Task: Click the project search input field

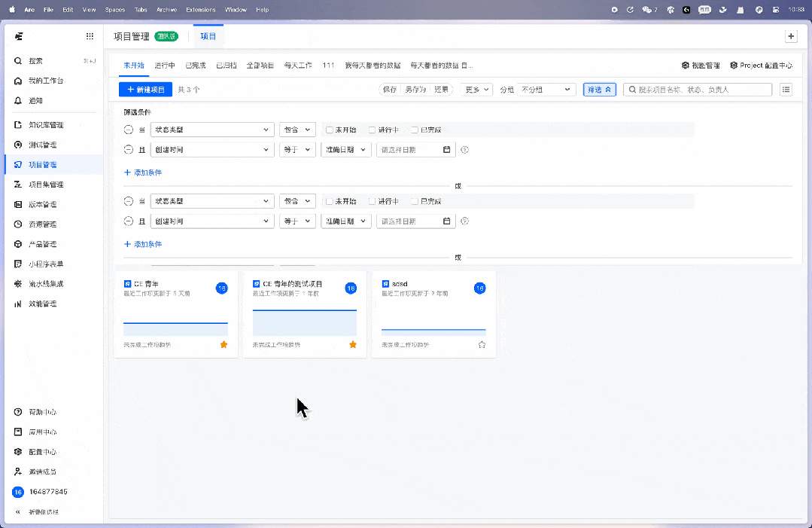Action: coord(701,90)
